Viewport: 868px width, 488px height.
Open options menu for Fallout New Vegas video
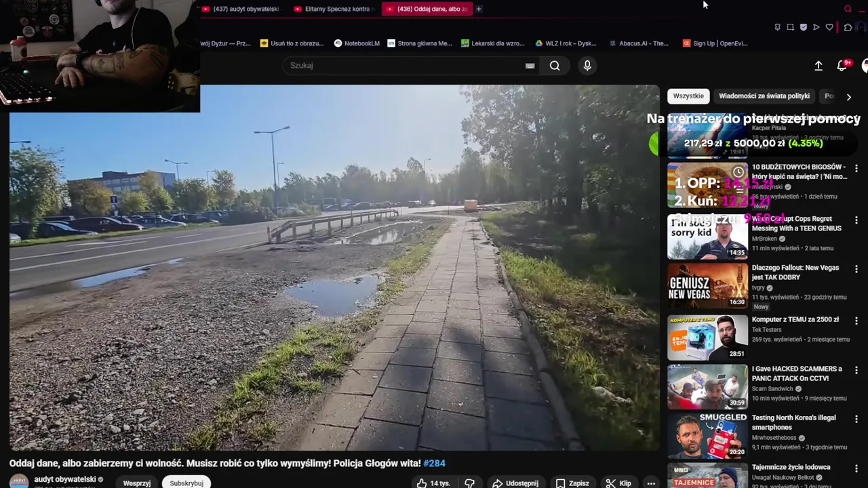coord(856,269)
